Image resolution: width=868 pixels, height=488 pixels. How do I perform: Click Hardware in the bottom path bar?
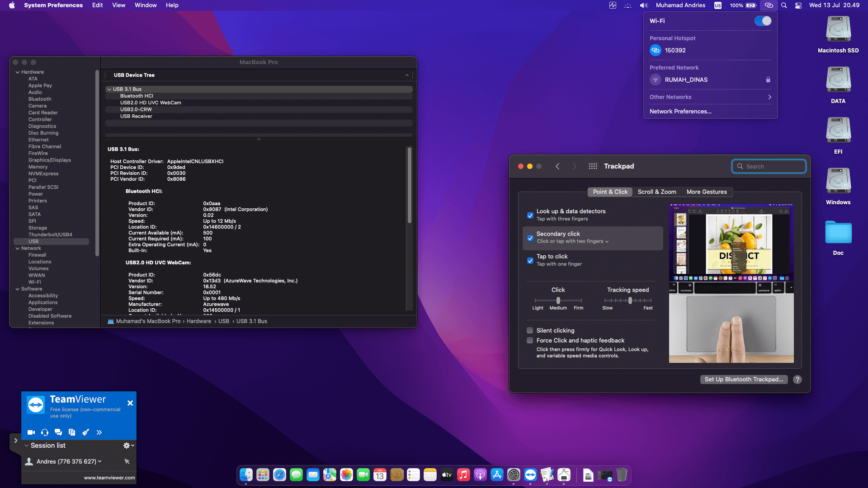(199, 321)
